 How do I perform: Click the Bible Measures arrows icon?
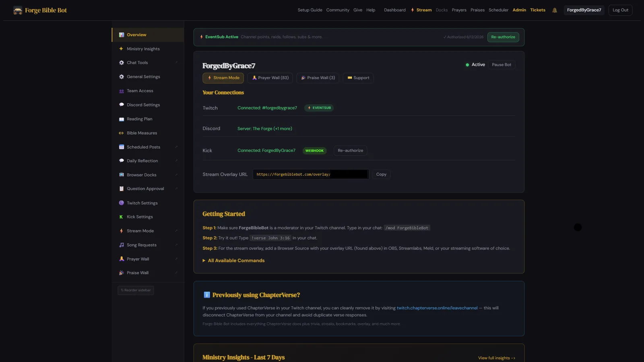click(121, 133)
